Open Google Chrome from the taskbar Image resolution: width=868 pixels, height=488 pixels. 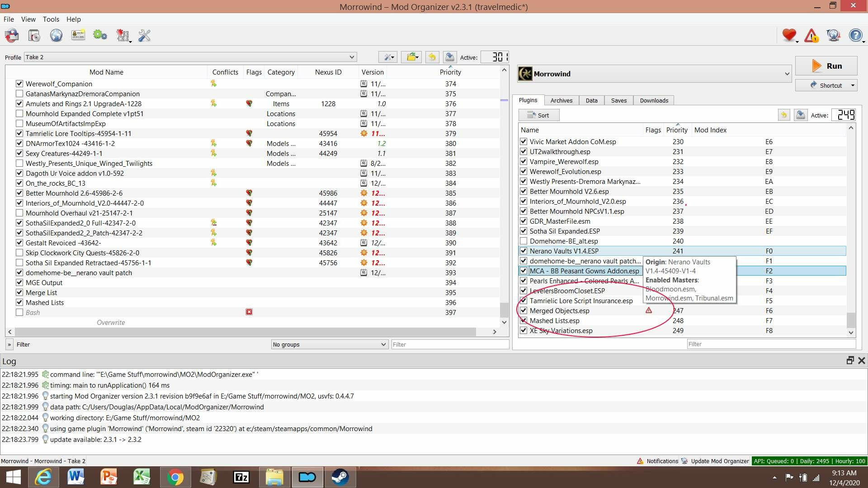coord(175,477)
